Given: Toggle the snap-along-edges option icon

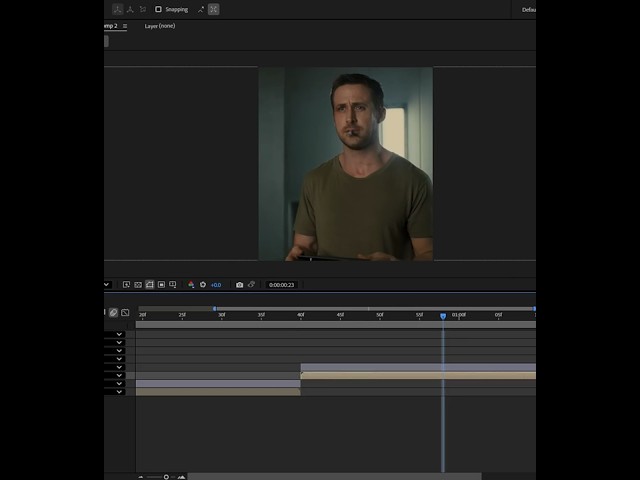Looking at the screenshot, I should pos(201,9).
